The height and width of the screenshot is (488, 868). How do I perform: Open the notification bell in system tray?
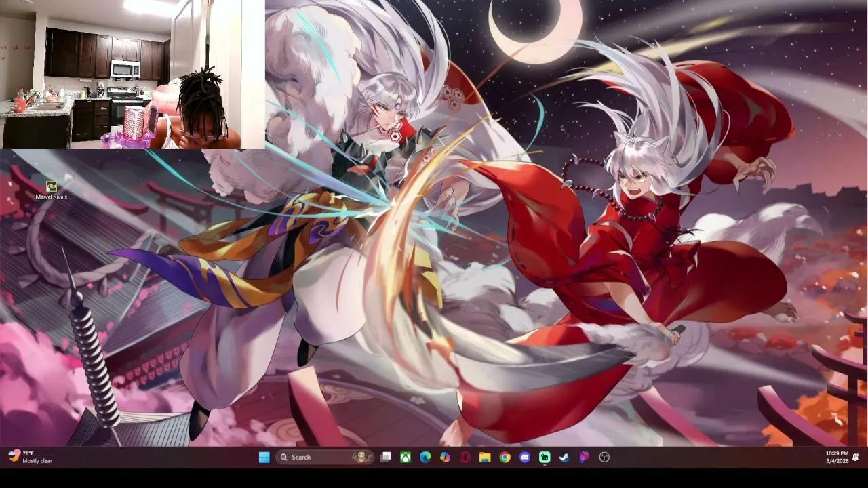pos(856,457)
